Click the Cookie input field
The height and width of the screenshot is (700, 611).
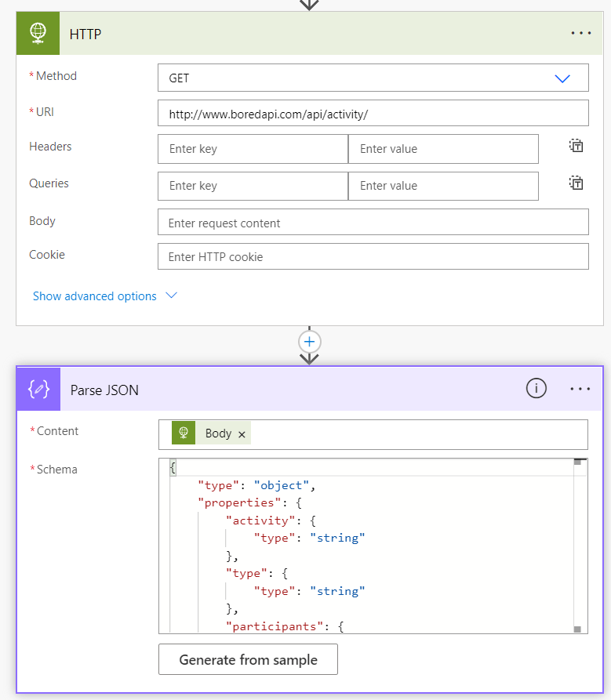pyautogui.click(x=373, y=256)
